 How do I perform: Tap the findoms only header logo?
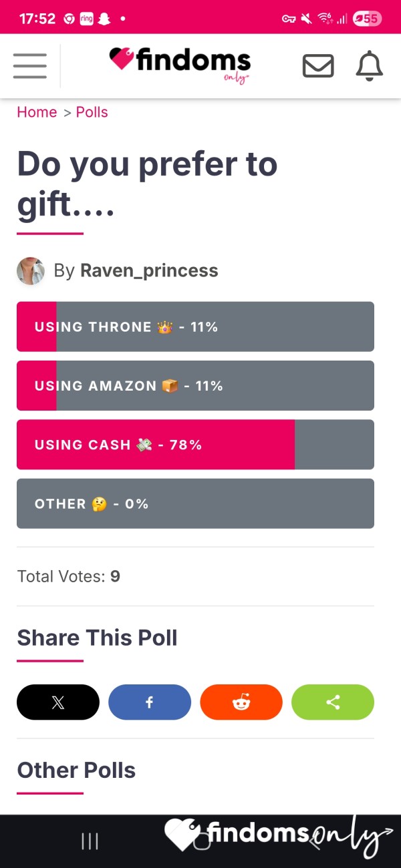click(x=180, y=65)
